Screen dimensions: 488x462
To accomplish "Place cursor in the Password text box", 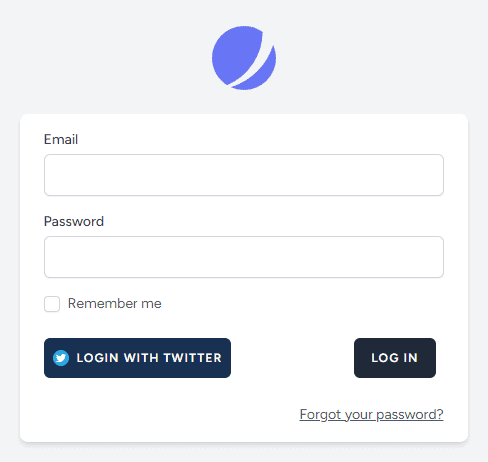I will point(244,257).
